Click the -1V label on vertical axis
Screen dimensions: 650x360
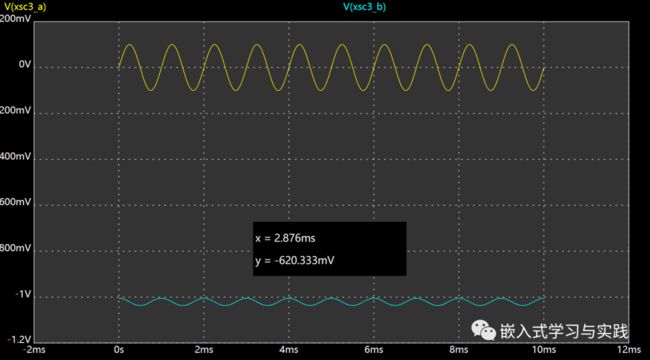click(x=24, y=294)
